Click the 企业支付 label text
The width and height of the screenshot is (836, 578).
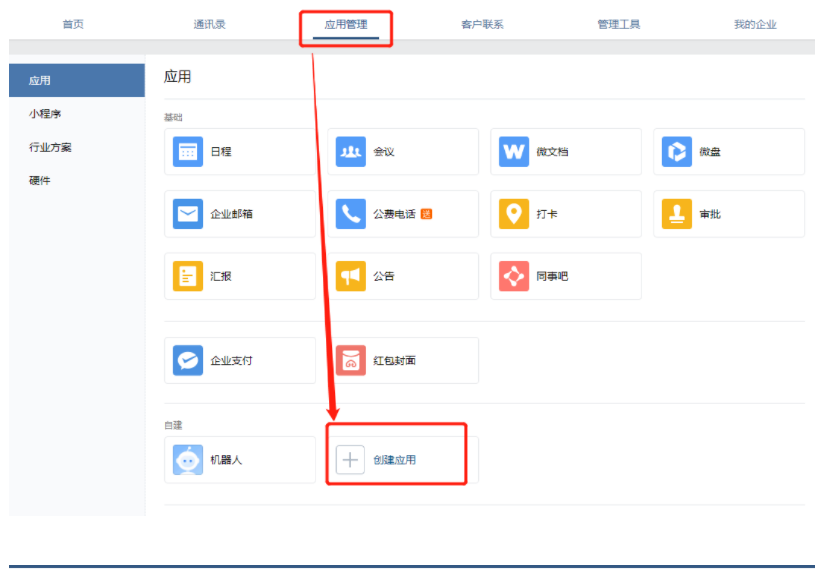(232, 361)
